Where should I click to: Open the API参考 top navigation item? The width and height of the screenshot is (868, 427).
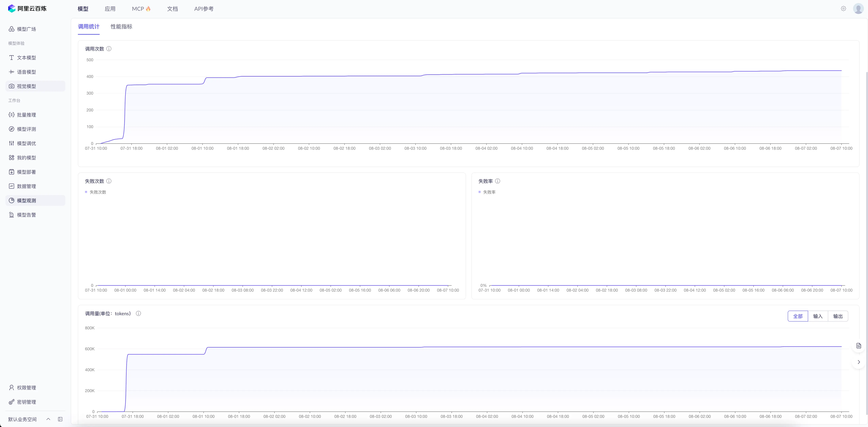click(204, 9)
